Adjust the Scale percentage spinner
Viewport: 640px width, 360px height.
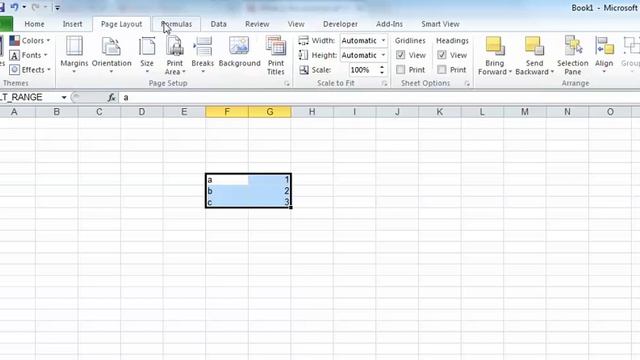pos(382,70)
